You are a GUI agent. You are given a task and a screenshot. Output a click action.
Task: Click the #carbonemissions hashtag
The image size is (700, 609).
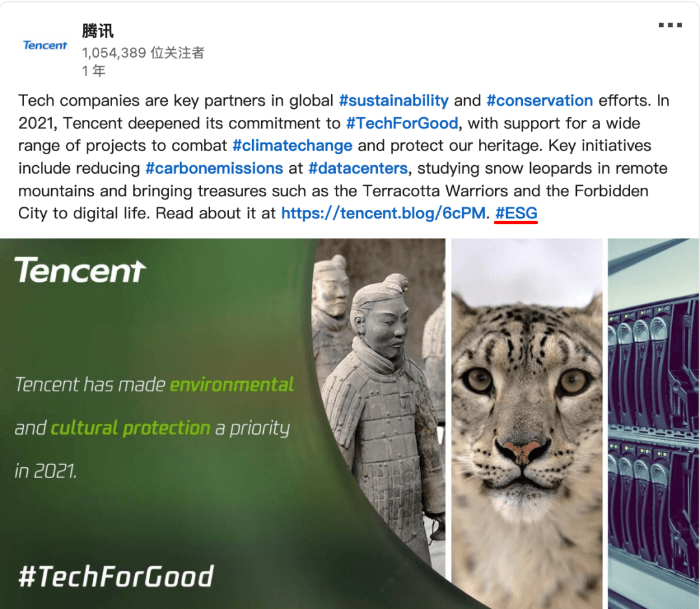click(215, 168)
